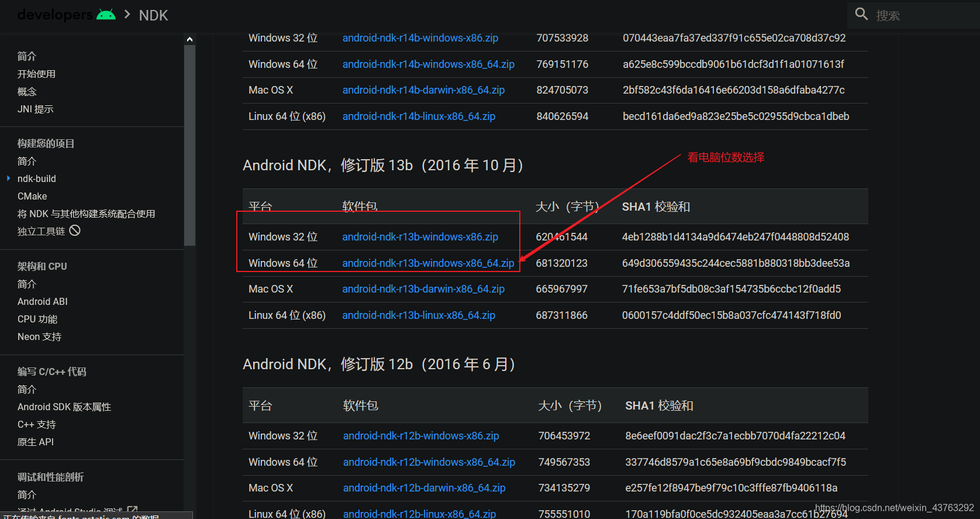Click the sidebar scrollbar thumb
Screen dimensions: 980x519
[x=189, y=145]
